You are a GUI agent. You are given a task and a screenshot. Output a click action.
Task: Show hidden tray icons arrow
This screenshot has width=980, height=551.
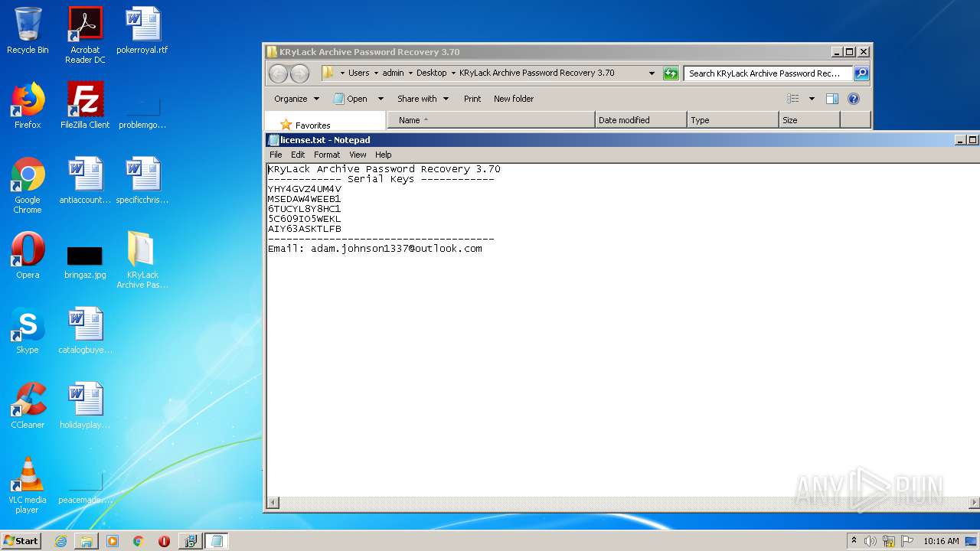(854, 541)
